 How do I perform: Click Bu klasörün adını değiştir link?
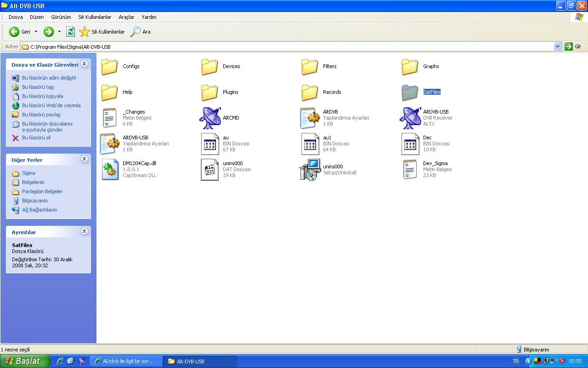(49, 78)
